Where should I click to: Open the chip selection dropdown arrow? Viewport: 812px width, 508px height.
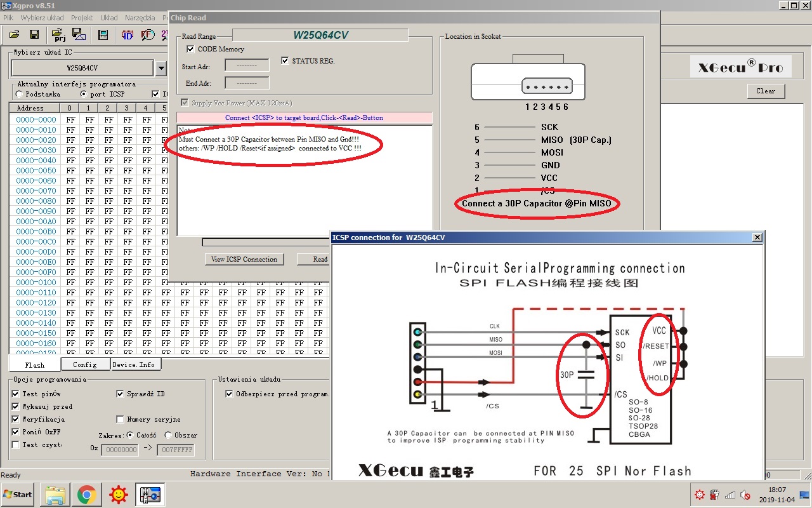pos(161,68)
